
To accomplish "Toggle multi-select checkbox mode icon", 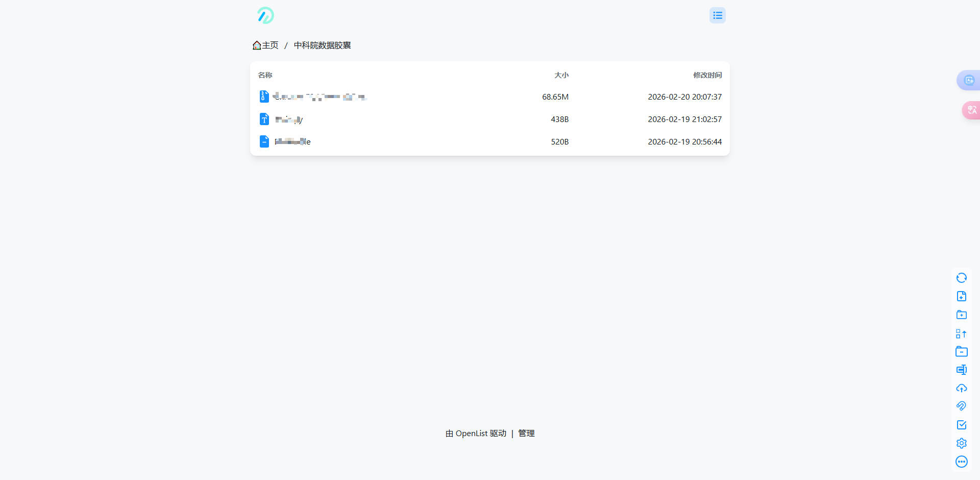I will [961, 425].
